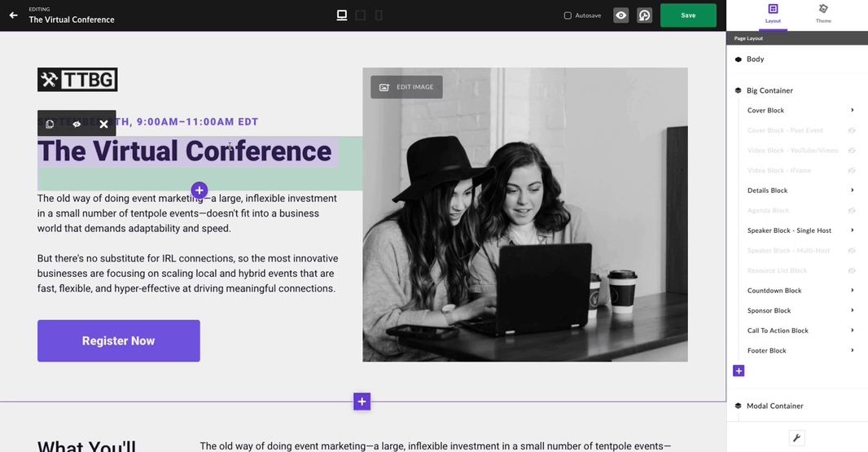The height and width of the screenshot is (452, 868).
Task: Click the Register Now button
Action: tap(118, 340)
